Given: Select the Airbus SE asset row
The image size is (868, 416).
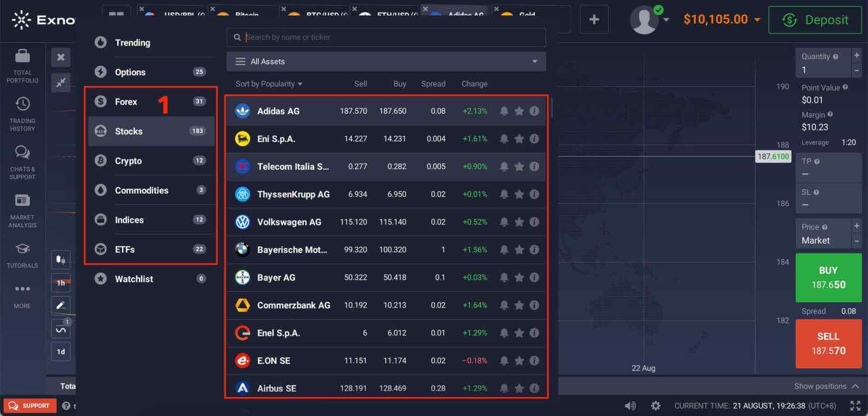Looking at the screenshot, I should click(x=386, y=387).
